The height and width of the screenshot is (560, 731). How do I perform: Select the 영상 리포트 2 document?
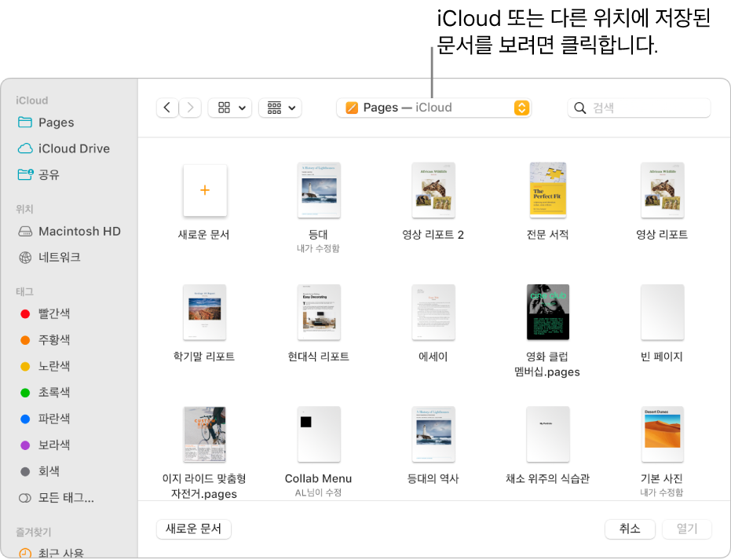pyautogui.click(x=433, y=190)
